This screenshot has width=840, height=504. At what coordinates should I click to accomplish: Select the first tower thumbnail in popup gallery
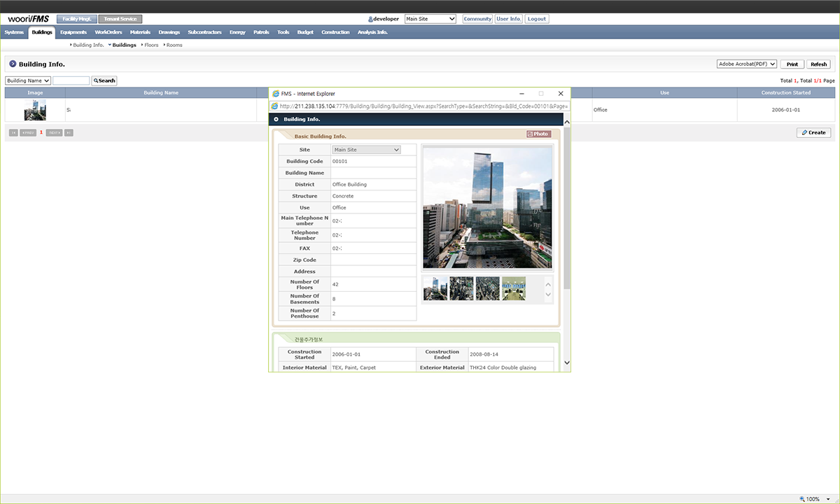pos(435,288)
